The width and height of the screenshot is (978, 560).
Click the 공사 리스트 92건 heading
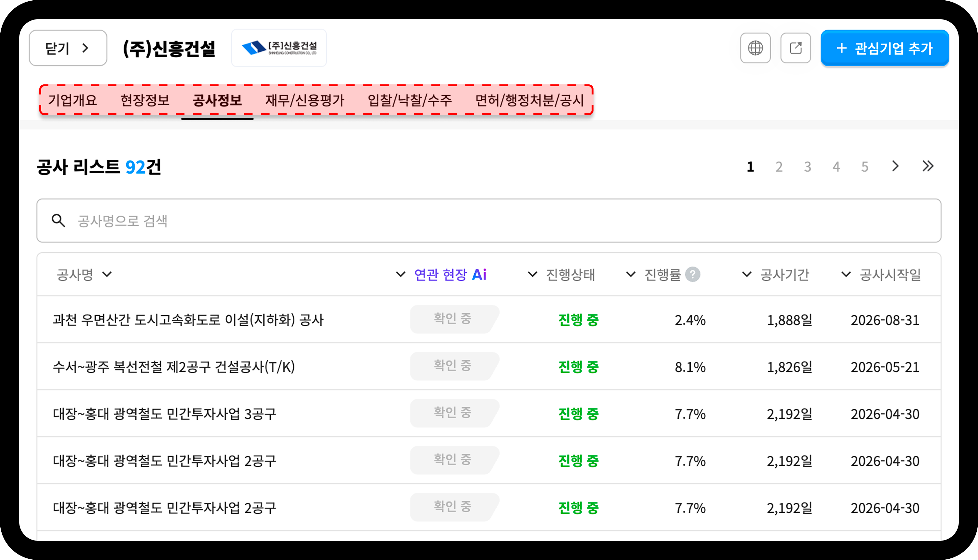[99, 167]
